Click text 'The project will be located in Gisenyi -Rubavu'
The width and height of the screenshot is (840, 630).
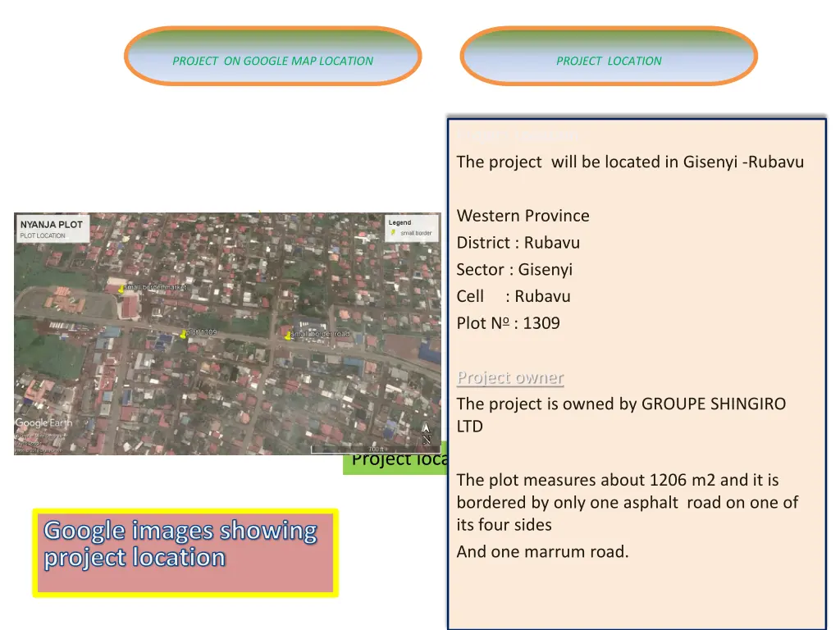pyautogui.click(x=630, y=162)
